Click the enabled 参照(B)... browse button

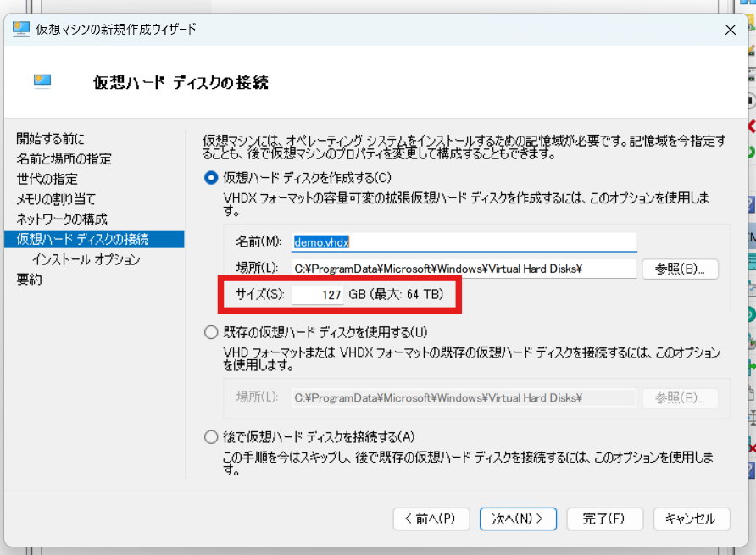(681, 269)
